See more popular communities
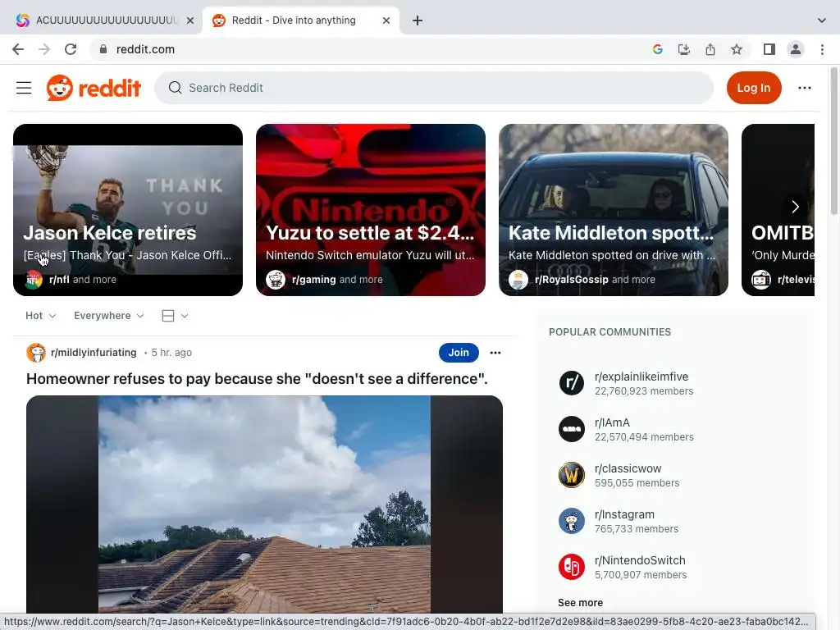 pos(580,603)
